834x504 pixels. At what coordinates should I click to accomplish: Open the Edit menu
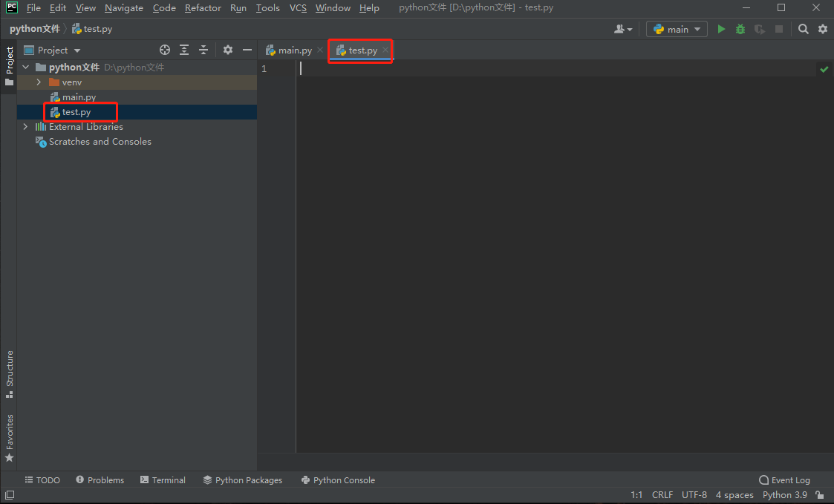click(57, 8)
